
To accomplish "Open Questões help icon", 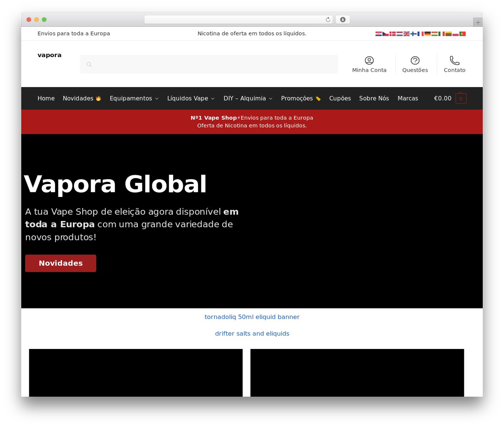I will tap(415, 60).
